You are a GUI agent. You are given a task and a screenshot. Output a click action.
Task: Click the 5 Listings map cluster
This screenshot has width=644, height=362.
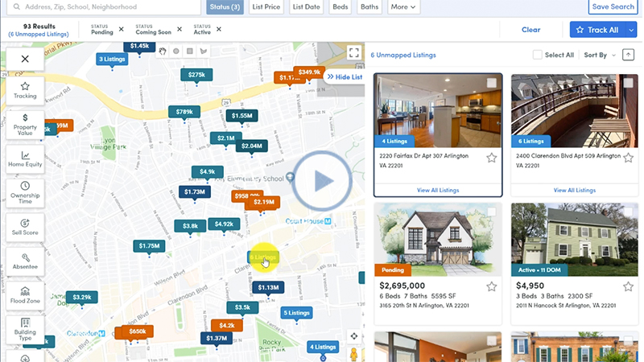(296, 313)
